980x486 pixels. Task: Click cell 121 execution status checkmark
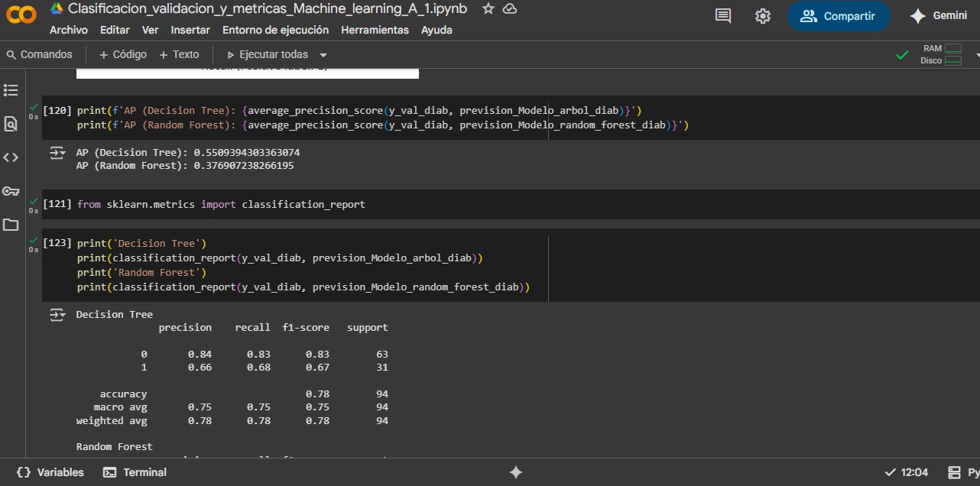pos(33,201)
